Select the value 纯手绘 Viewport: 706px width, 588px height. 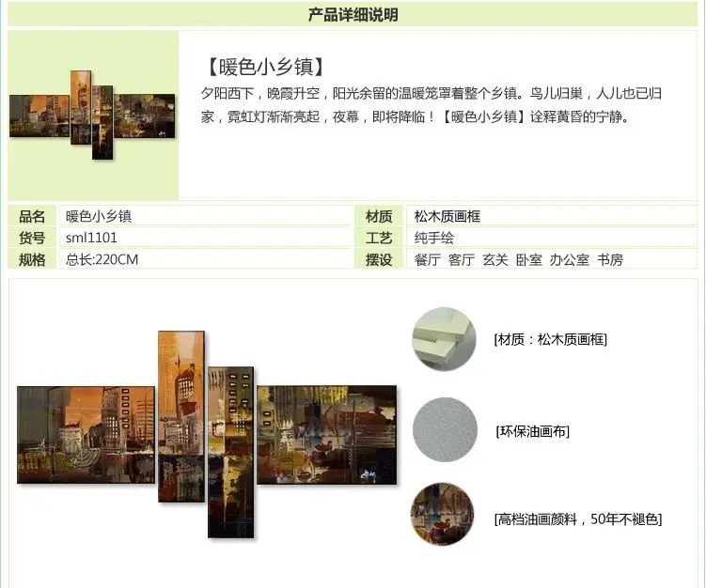pos(434,238)
